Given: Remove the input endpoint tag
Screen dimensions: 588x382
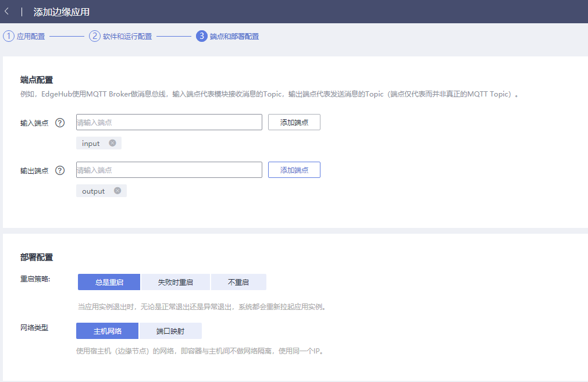Looking at the screenshot, I should (112, 143).
